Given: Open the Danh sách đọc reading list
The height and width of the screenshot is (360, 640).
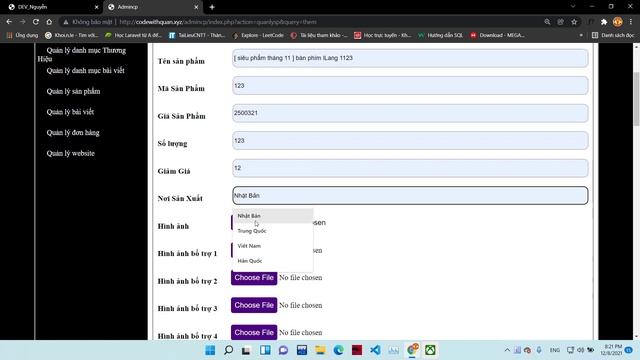Looking at the screenshot, I should pyautogui.click(x=613, y=36).
